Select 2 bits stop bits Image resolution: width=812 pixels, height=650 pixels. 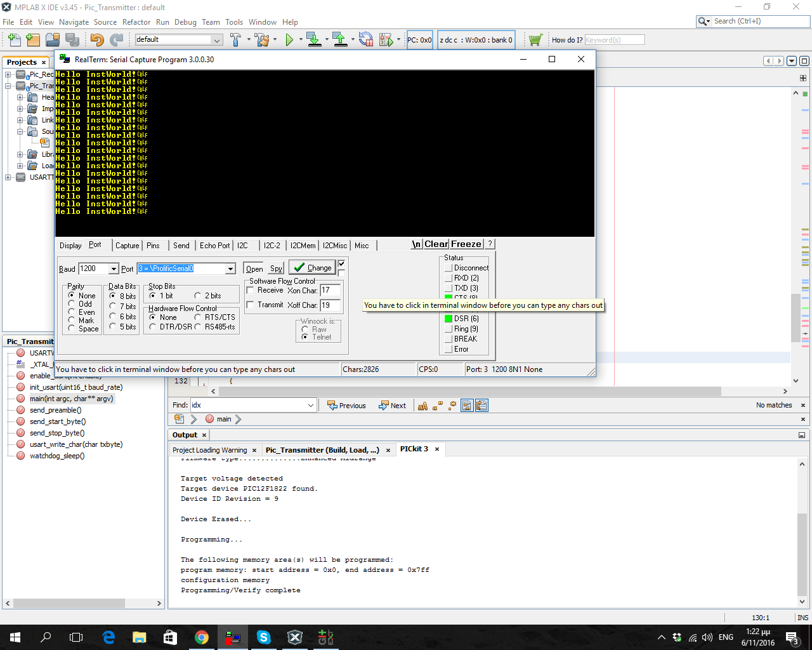coord(198,296)
